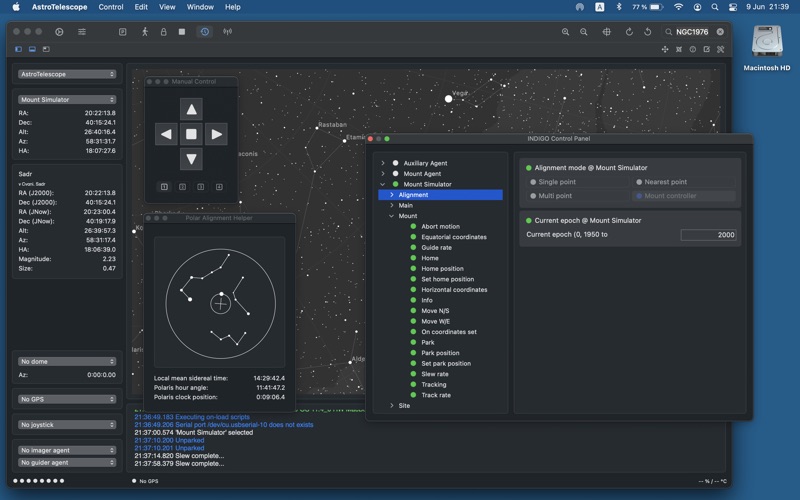Image resolution: width=800 pixels, height=500 pixels.
Task: Open the Mount Simulator dropdown
Action: (x=67, y=100)
